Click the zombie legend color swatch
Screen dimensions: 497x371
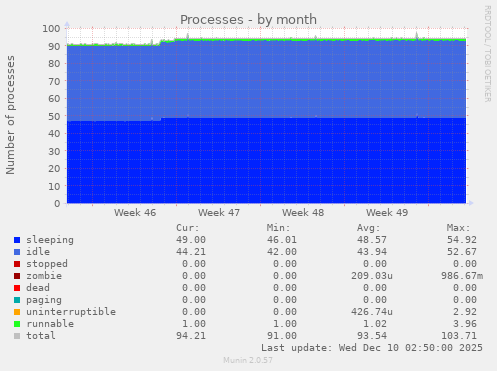[x=17, y=276]
